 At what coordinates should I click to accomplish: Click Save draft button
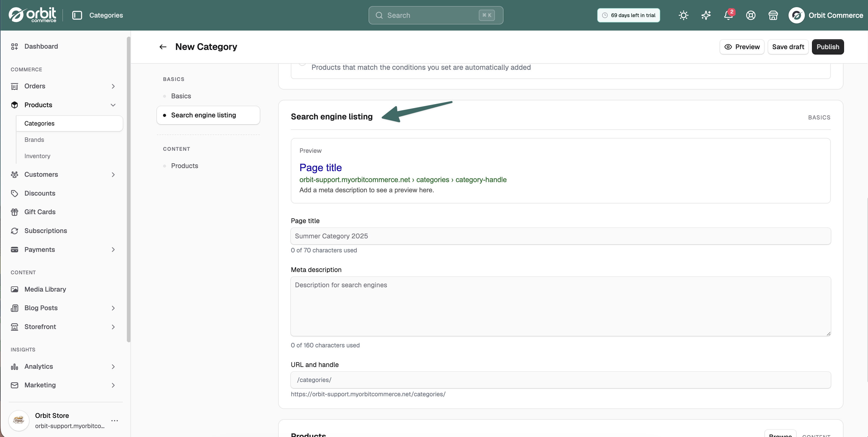click(x=788, y=47)
